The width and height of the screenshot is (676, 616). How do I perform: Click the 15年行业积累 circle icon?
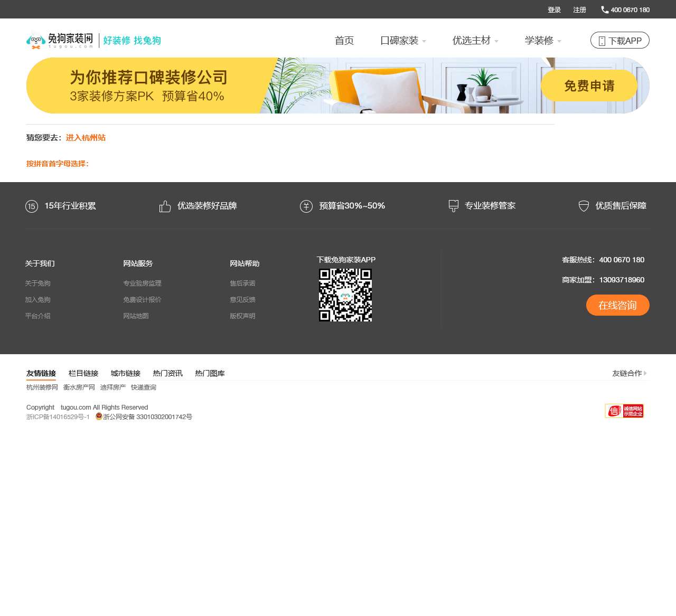coord(32,206)
